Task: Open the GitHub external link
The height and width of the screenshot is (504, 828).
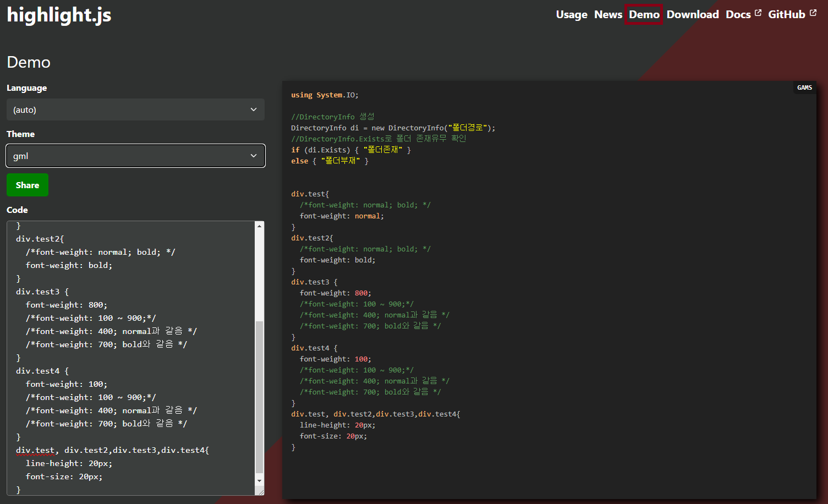Action: point(792,14)
